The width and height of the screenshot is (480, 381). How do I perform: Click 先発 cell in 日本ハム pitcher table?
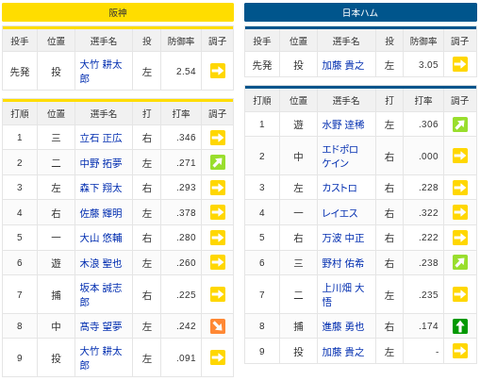[x=262, y=65]
